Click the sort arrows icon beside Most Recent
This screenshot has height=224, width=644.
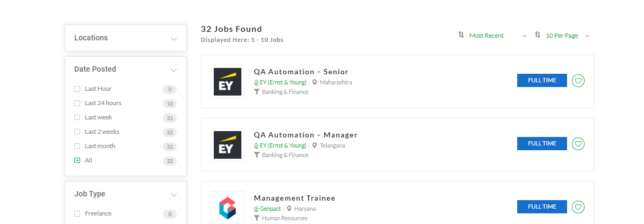[461, 35]
